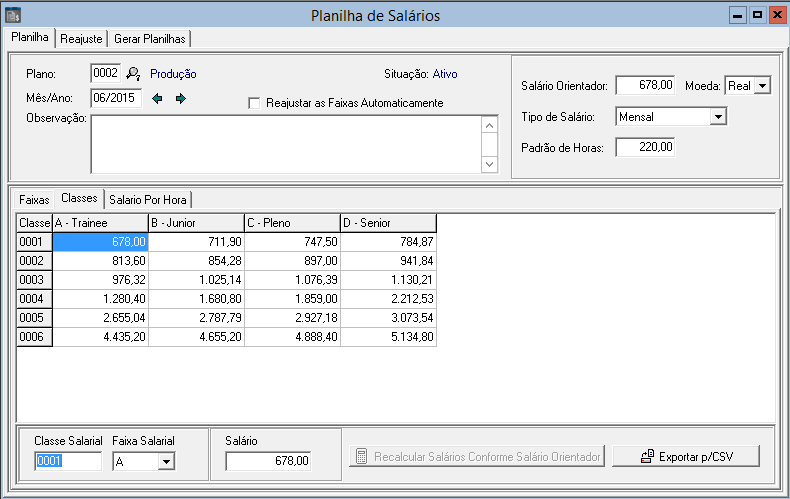Screen dimensions: 790x499
Task: Click the Classe Salarial input field
Action: pyautogui.click(x=68, y=461)
